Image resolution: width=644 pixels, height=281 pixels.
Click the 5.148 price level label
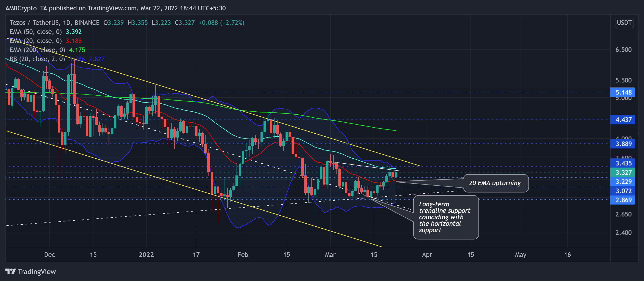coord(622,92)
